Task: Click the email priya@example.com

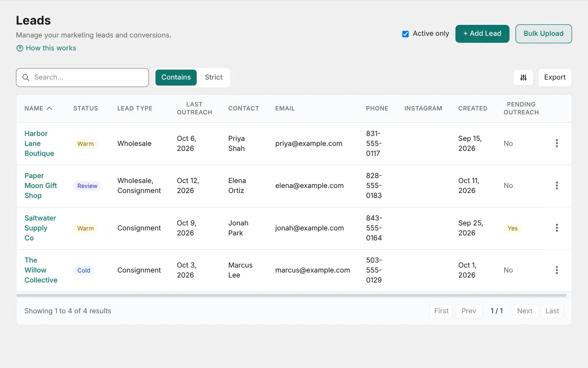Action: click(309, 143)
